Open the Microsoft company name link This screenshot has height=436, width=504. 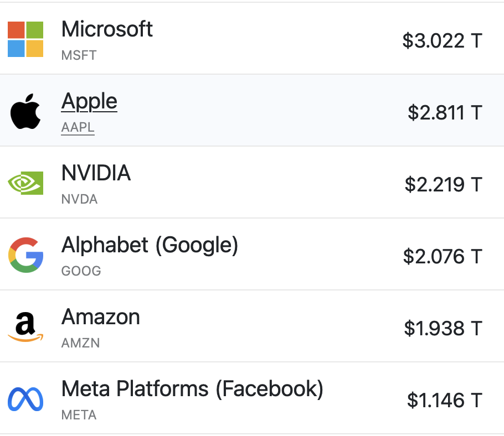pos(107,29)
